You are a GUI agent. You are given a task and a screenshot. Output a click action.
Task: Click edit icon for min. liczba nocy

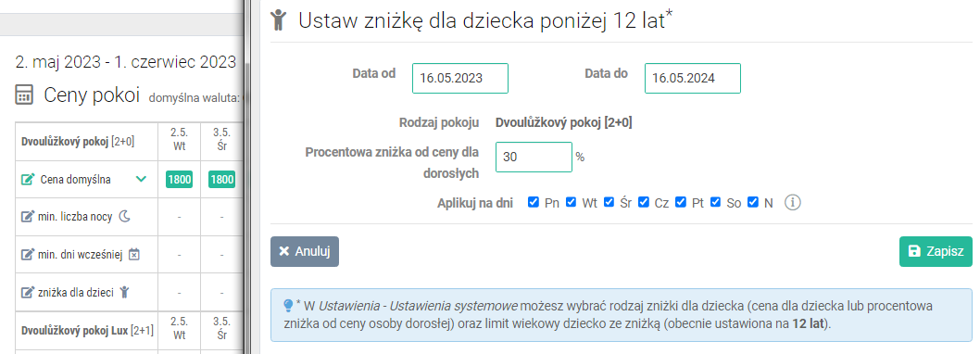coord(28,217)
